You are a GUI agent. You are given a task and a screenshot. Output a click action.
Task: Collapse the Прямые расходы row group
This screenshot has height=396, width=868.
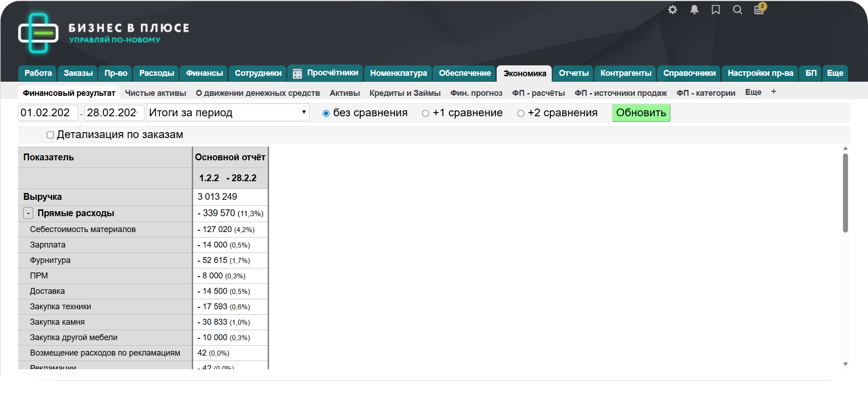pyautogui.click(x=28, y=213)
